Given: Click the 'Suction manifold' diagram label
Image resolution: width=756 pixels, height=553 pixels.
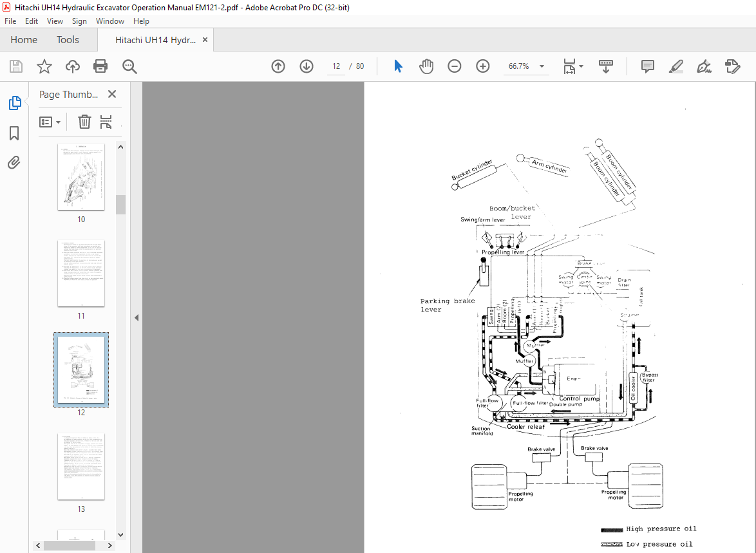Looking at the screenshot, I should point(482,431).
